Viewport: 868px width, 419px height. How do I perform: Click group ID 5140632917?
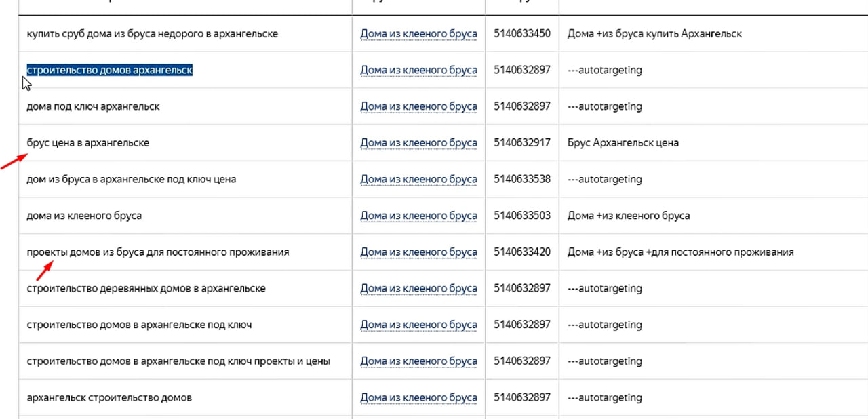coord(522,143)
